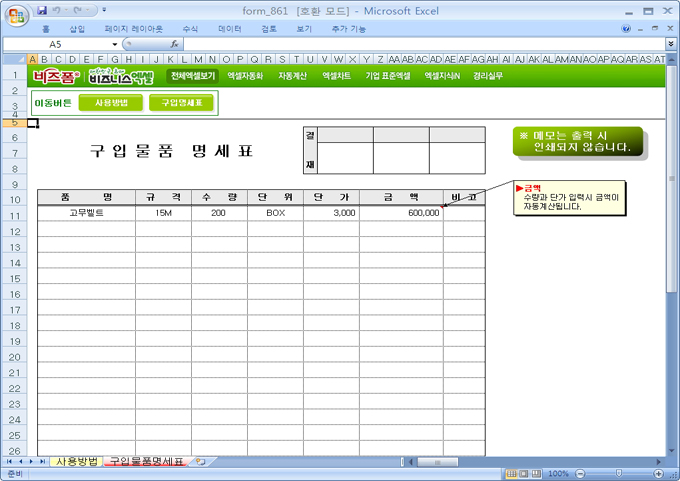Open Excel help question mark icon
Image resolution: width=680 pixels, height=481 pixels.
pos(627,29)
